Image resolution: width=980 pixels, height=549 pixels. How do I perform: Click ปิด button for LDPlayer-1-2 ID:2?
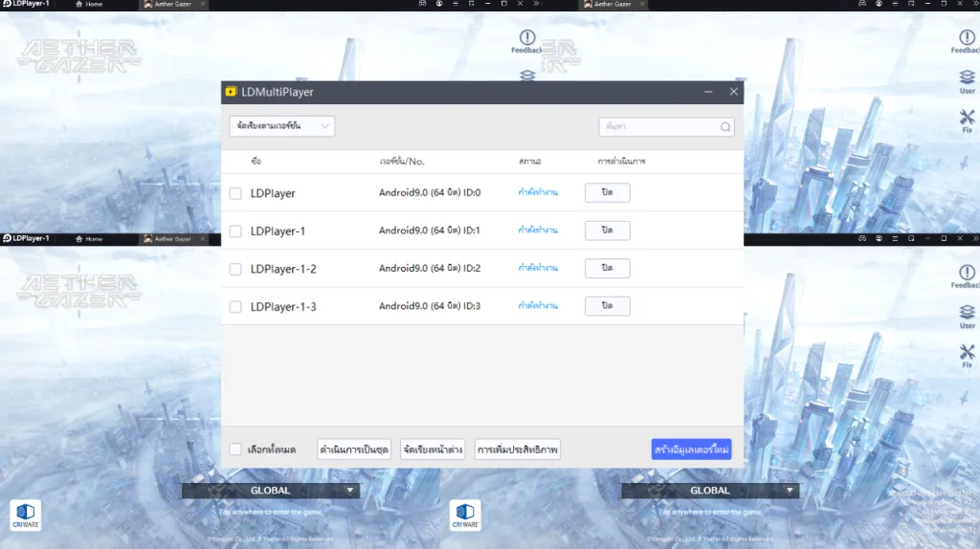607,268
